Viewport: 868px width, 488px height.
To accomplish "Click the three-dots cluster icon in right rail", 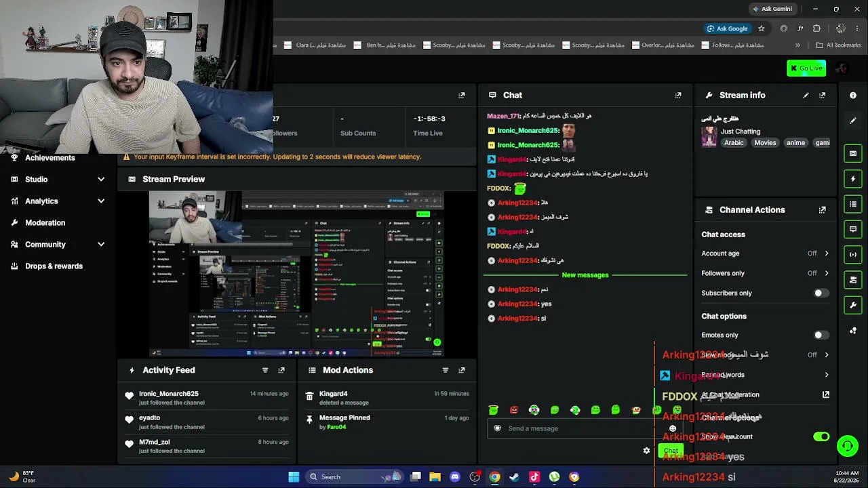I will 853,331.
